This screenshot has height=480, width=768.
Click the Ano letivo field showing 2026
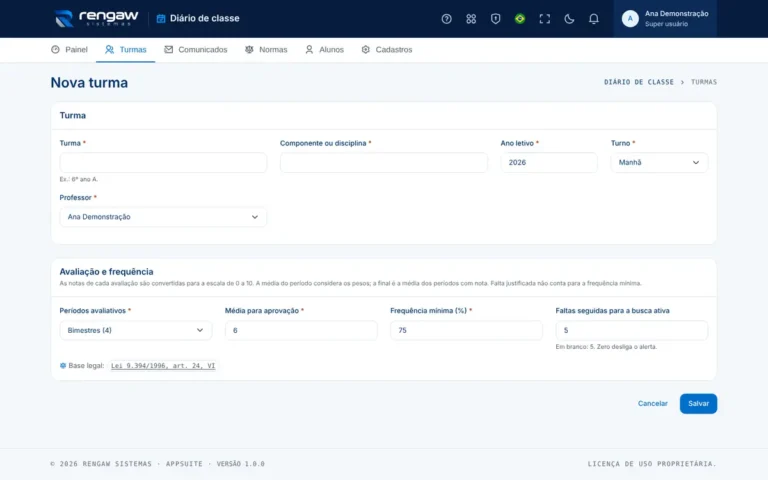pyautogui.click(x=549, y=163)
